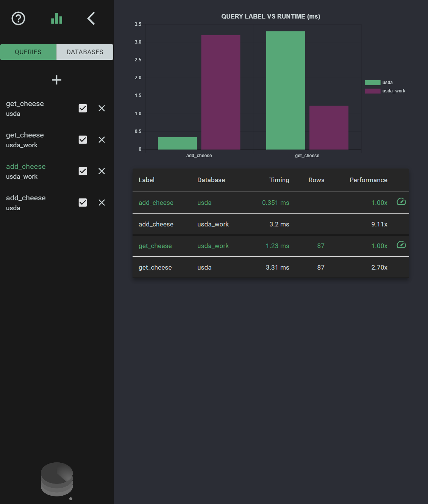Open the bar chart results icon
The width and height of the screenshot is (428, 504).
[x=56, y=18]
